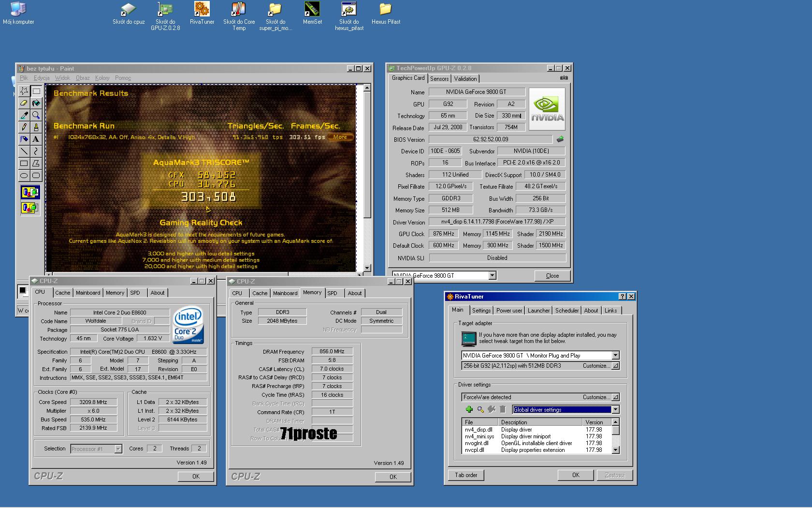Click the green plus icon in RivaTuner

click(469, 409)
